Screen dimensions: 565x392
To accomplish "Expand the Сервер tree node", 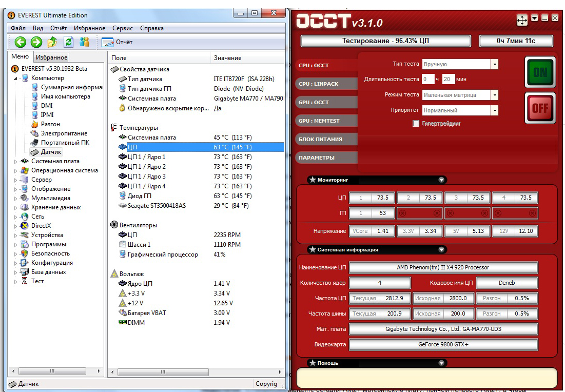I will pos(15,180).
